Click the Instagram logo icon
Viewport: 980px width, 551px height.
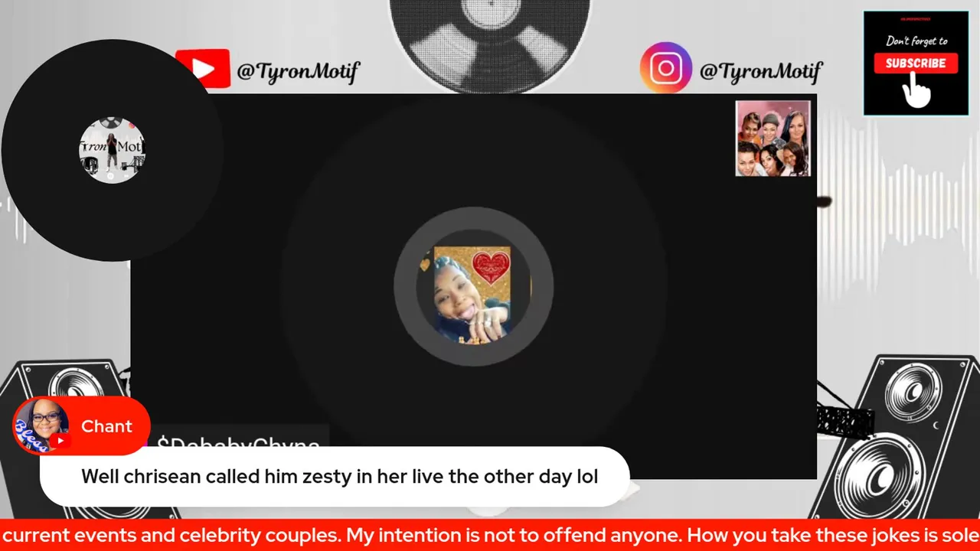(665, 69)
